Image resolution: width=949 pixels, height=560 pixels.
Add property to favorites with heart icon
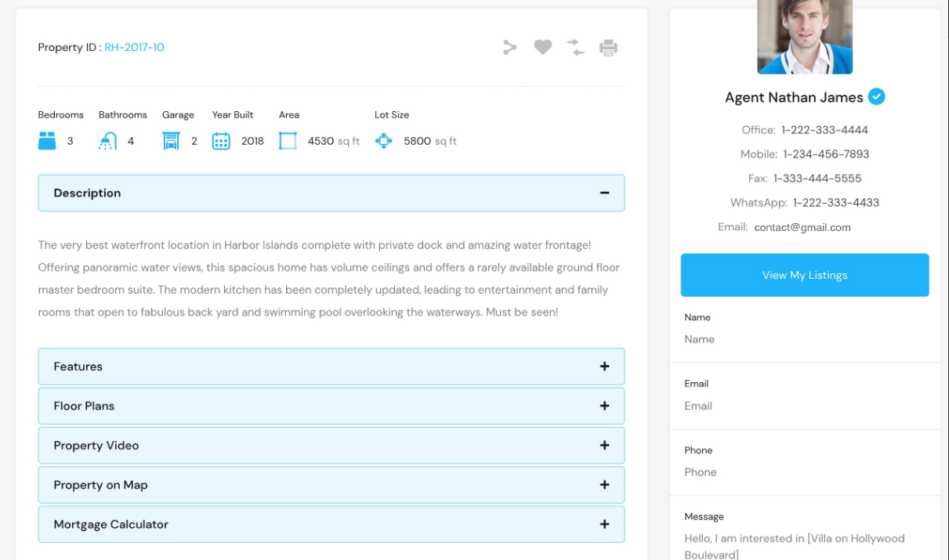pyautogui.click(x=543, y=48)
